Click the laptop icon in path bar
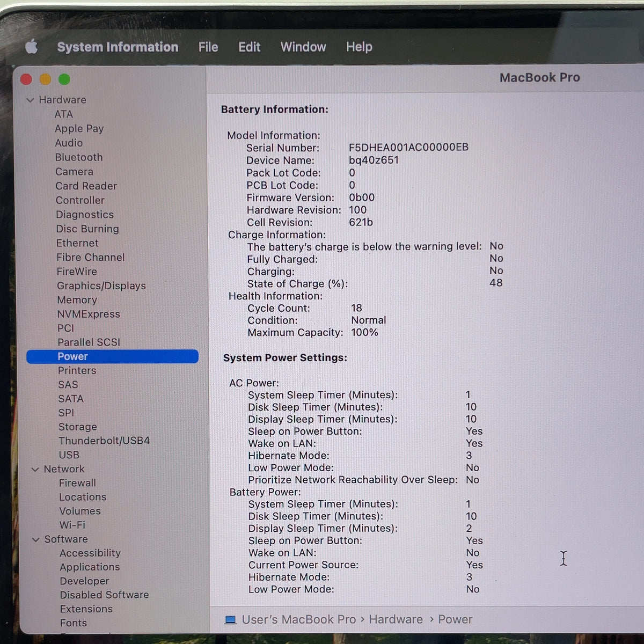The width and height of the screenshot is (644, 644). tap(230, 620)
